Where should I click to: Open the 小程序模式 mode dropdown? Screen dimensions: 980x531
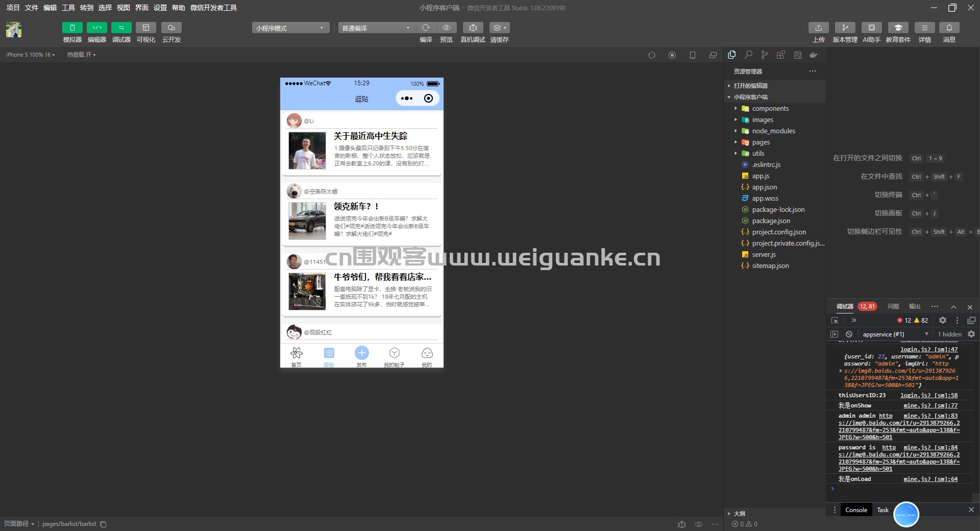pyautogui.click(x=290, y=28)
